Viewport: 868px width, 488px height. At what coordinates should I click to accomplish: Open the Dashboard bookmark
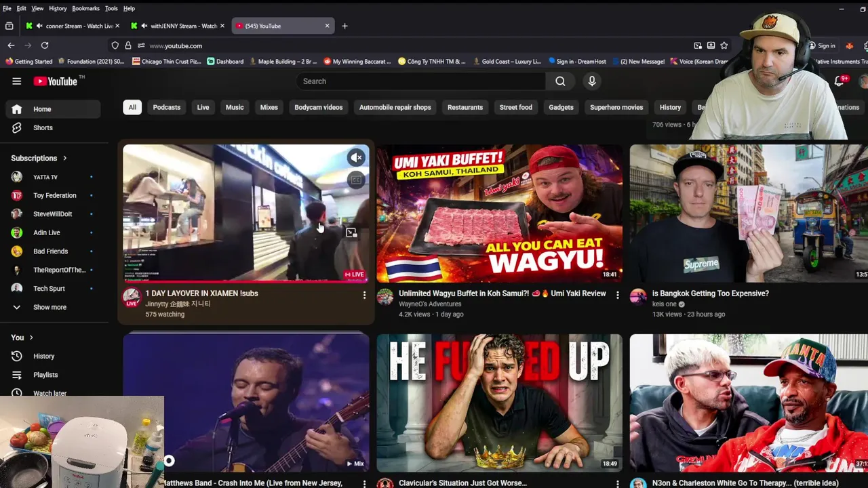(x=225, y=61)
